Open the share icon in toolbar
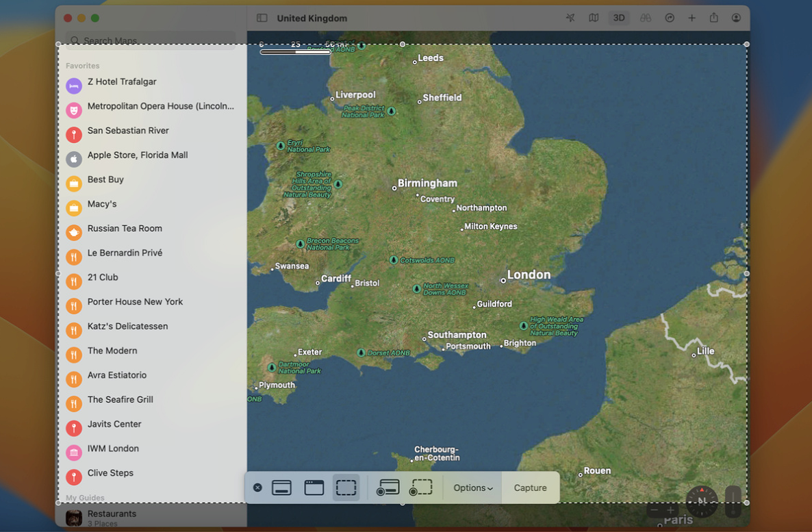Screen dimensions: 812x532 (713, 18)
